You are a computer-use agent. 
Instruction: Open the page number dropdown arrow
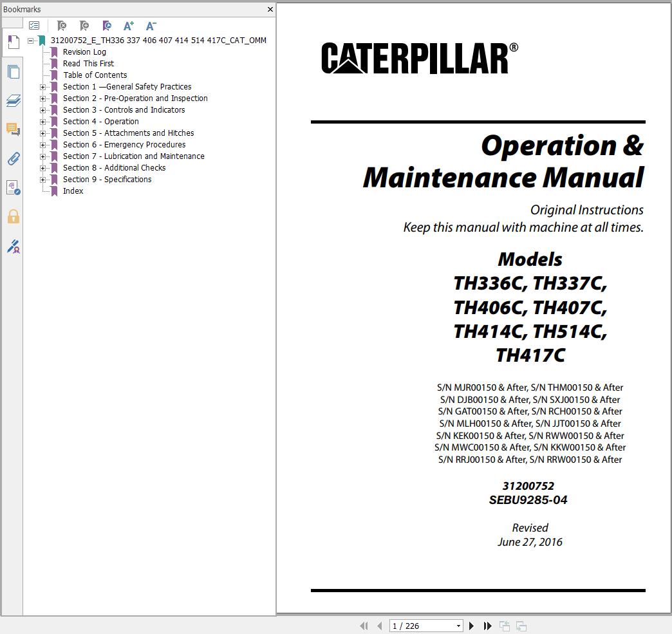pos(458,626)
